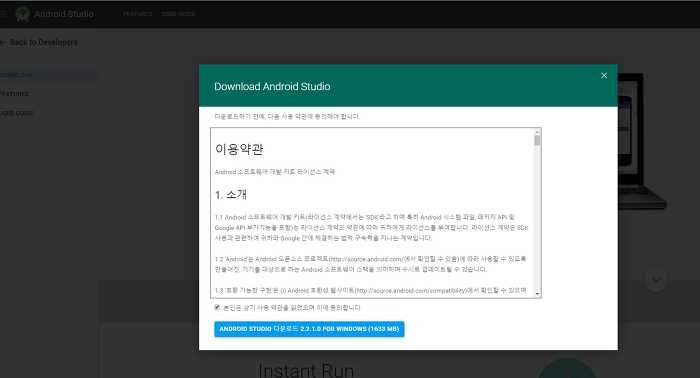Click the source.android.com/compatibility URL text
Screen dimensions: 700x378
tap(411, 291)
